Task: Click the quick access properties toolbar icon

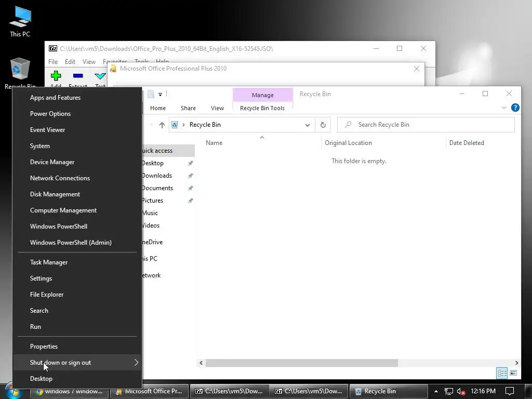Action: tap(151, 95)
